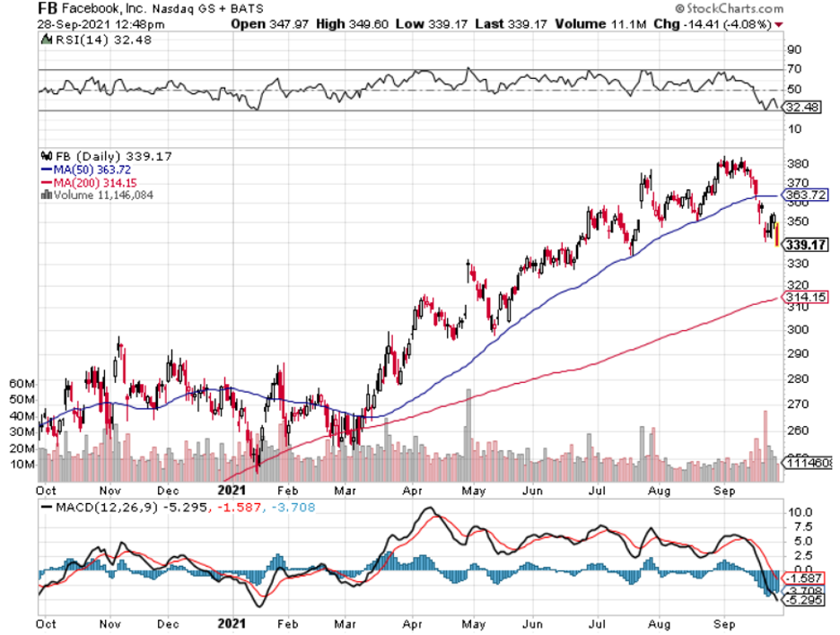The width and height of the screenshot is (840, 635).
Task: Click the Open 347.97 value
Action: 269,24
